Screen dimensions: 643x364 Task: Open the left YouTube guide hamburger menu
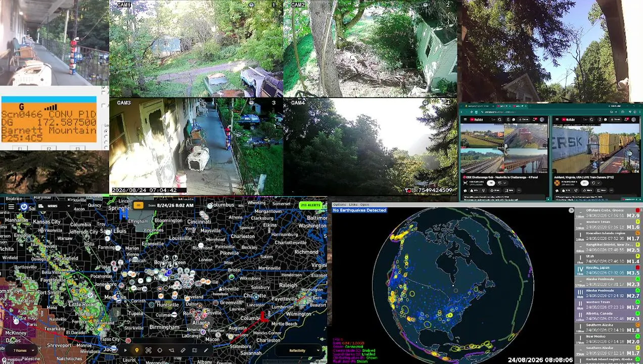click(x=465, y=119)
